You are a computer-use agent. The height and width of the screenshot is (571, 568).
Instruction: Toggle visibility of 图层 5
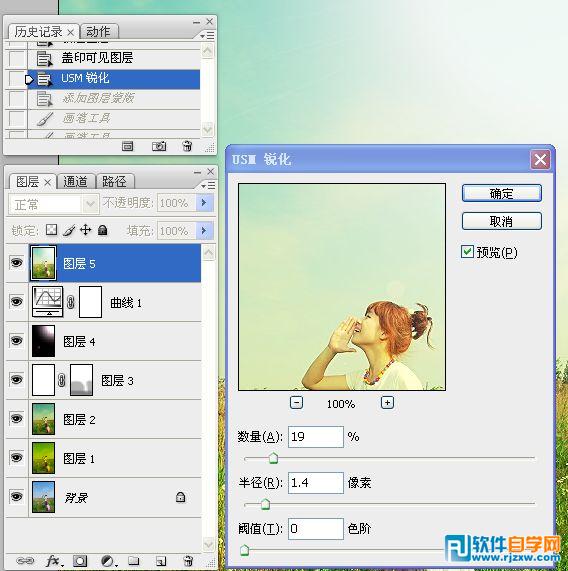pos(16,262)
